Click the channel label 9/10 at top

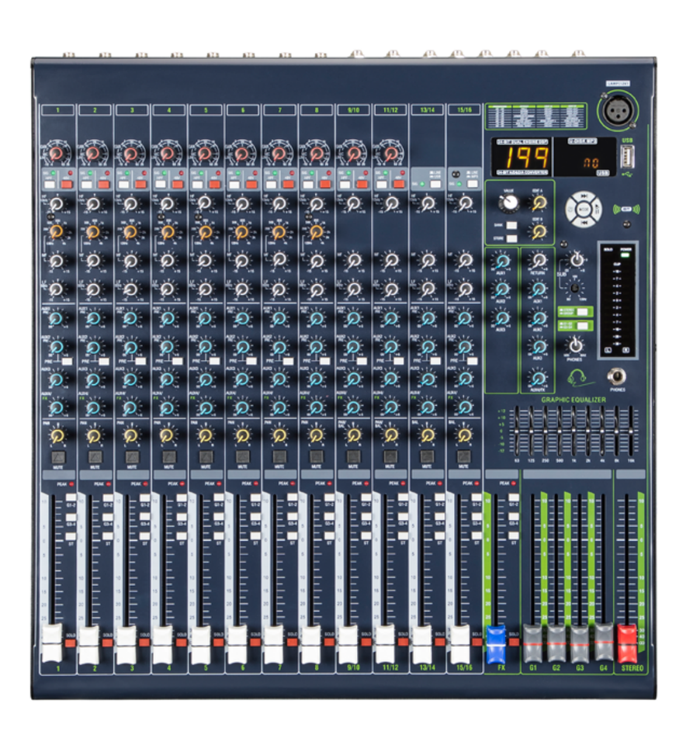click(x=353, y=109)
